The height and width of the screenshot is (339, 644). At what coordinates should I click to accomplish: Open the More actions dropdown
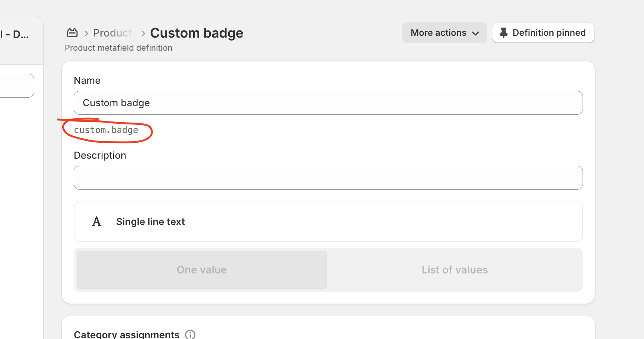tap(444, 33)
